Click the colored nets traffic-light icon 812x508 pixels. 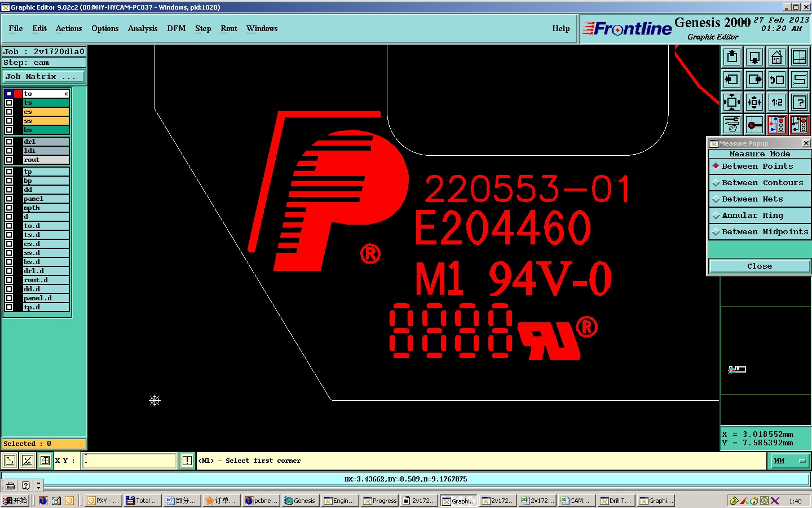[777, 125]
